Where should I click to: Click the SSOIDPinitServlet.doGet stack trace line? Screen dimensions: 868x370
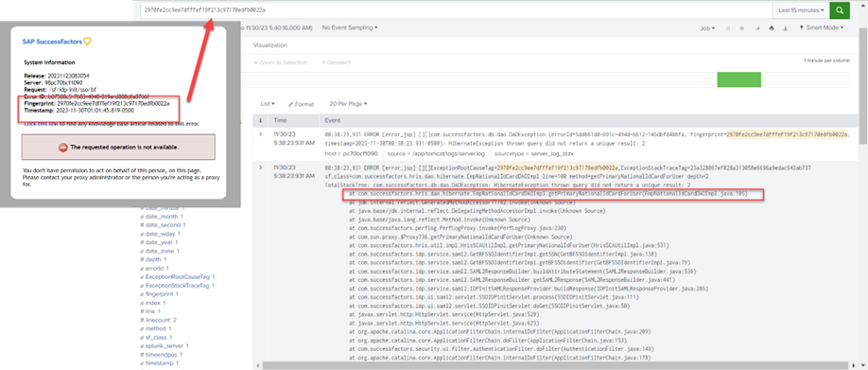[x=489, y=306]
